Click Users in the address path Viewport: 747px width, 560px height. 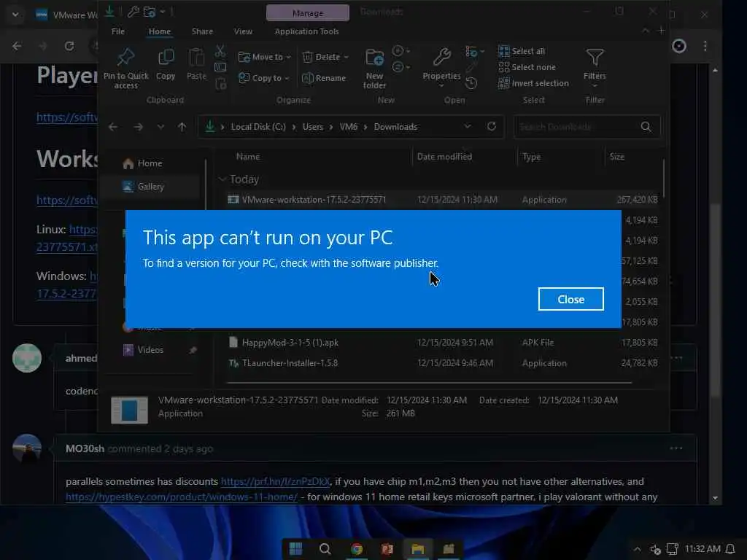point(312,127)
